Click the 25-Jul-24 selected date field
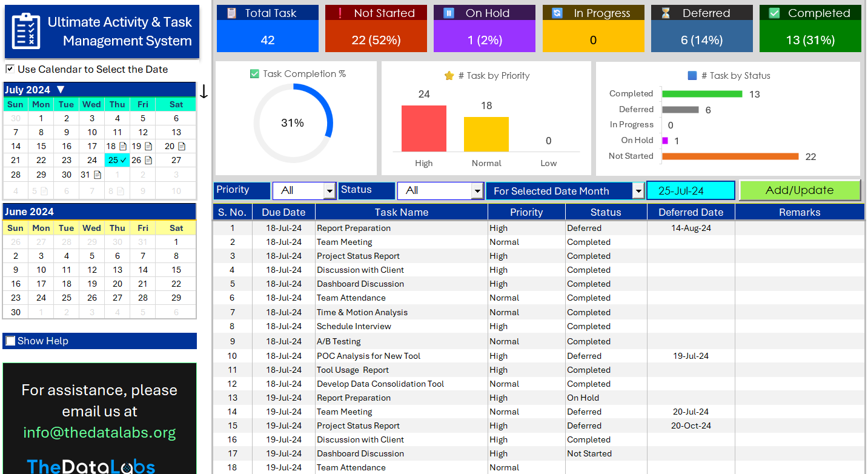Viewport: 868px width, 474px height. pyautogui.click(x=691, y=190)
